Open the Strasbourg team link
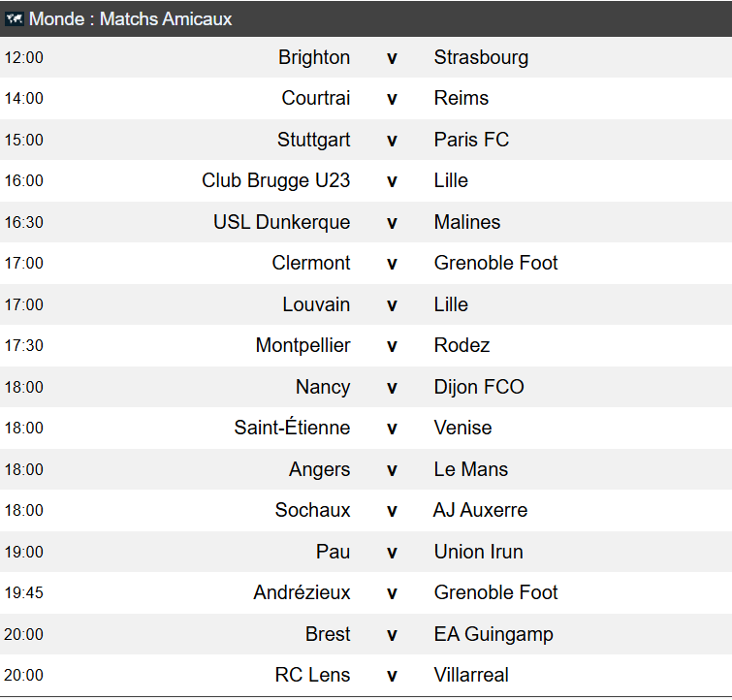The height and width of the screenshot is (700, 732). tap(481, 58)
